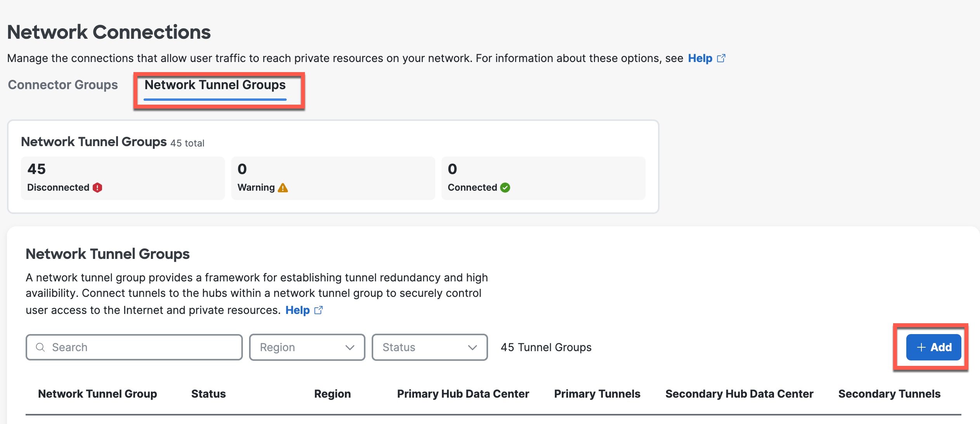Click the yellow Warning triangle icon
This screenshot has height=424, width=980.
(283, 187)
